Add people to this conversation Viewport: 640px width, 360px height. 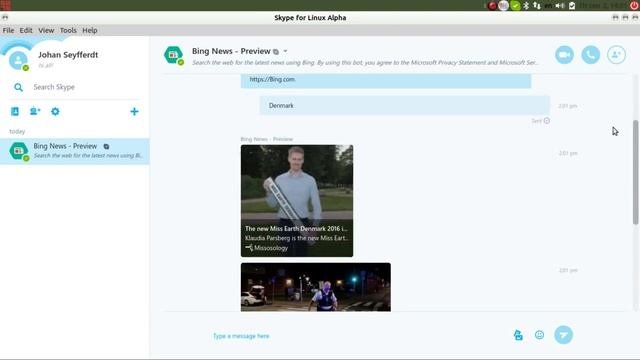616,55
